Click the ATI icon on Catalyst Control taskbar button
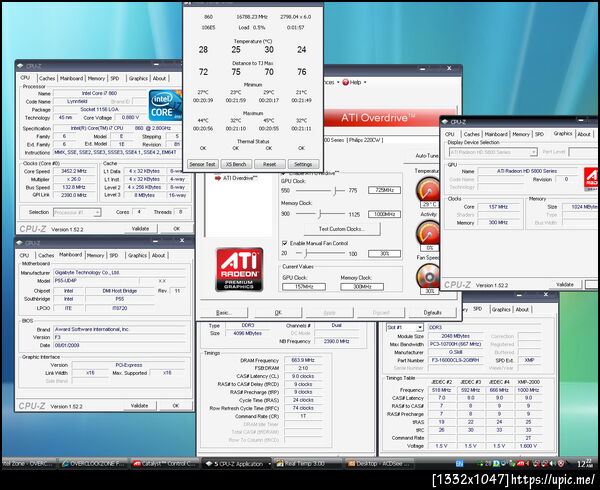The height and width of the screenshot is (490, 600). (x=137, y=464)
